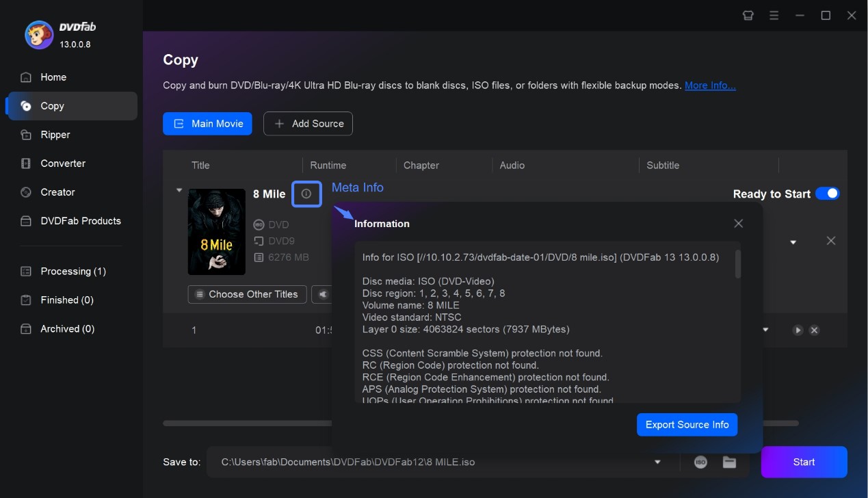Click the 8 Mile info circle icon
Viewport: 868px width, 498px height.
coord(306,194)
